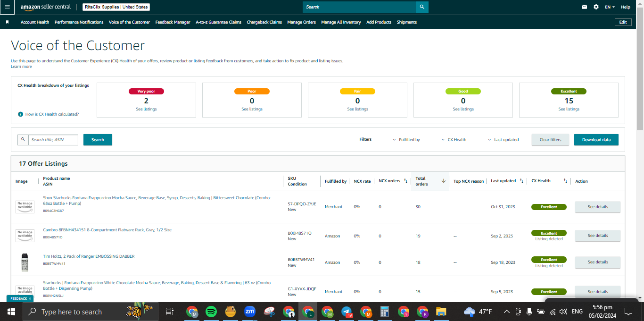Viewport: 644px width, 321px height.
Task: Sort by Total orders down arrow
Action: coord(444,181)
